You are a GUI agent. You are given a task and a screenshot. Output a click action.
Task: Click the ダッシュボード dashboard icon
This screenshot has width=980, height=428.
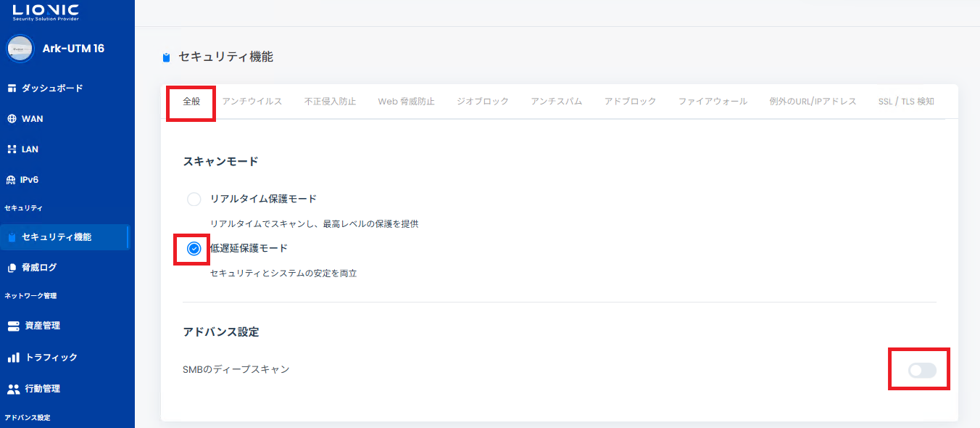pyautogui.click(x=12, y=89)
